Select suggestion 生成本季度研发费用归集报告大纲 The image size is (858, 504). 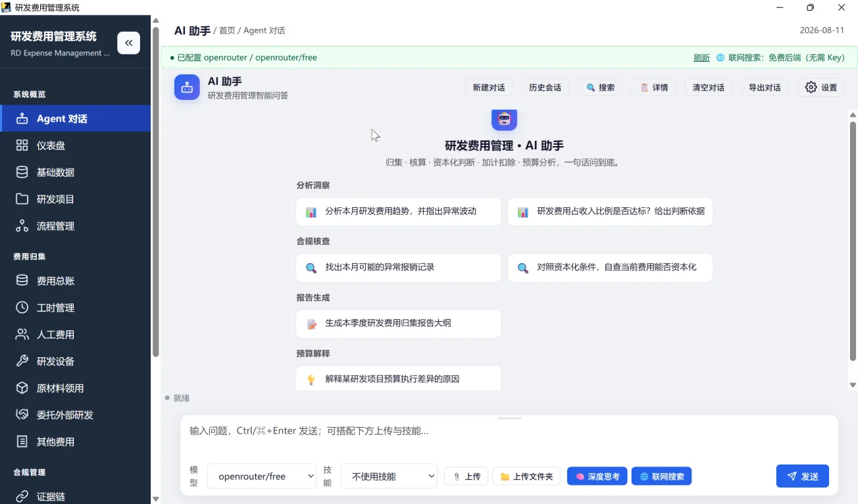coord(399,324)
